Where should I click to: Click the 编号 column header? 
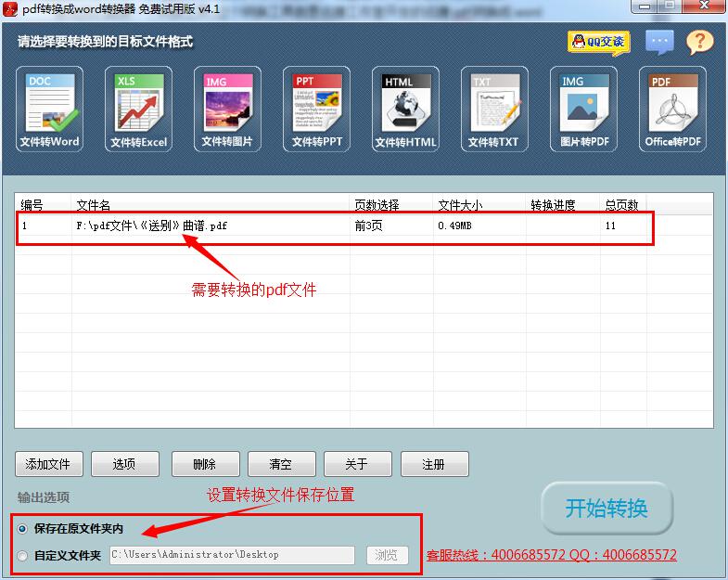point(43,204)
